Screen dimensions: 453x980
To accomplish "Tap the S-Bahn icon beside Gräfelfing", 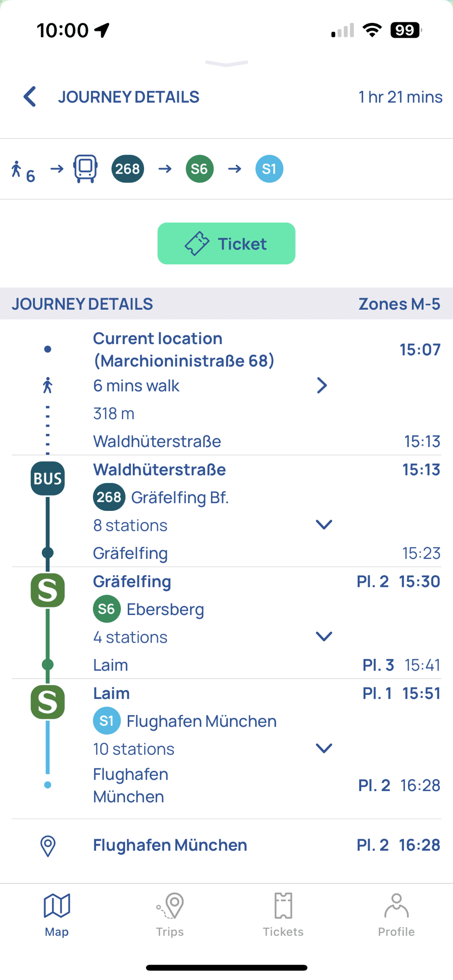I will pos(47,590).
